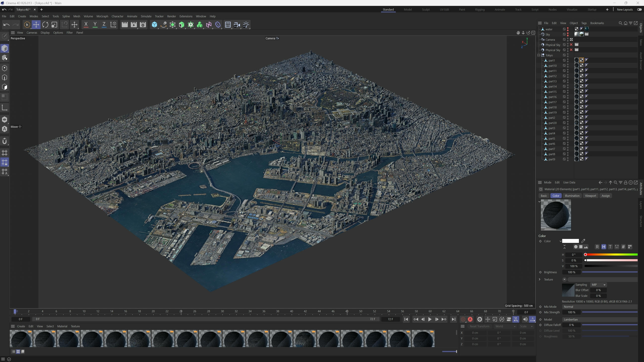
Task: Open the MoGraph Cloner icon
Action: [x=191, y=25]
